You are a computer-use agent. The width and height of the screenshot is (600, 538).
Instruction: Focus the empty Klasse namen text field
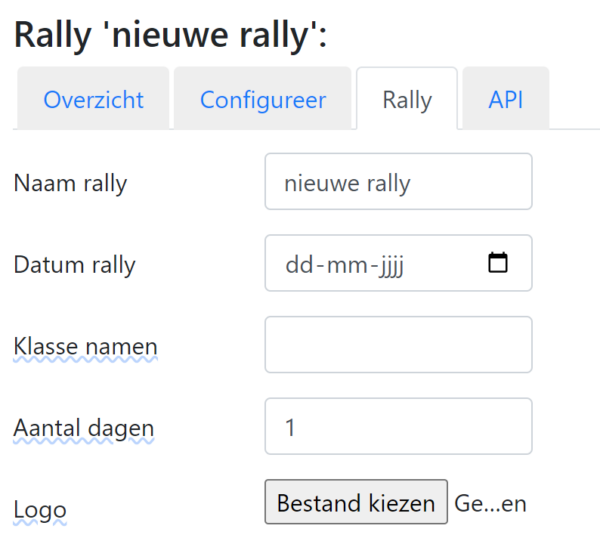click(x=398, y=345)
